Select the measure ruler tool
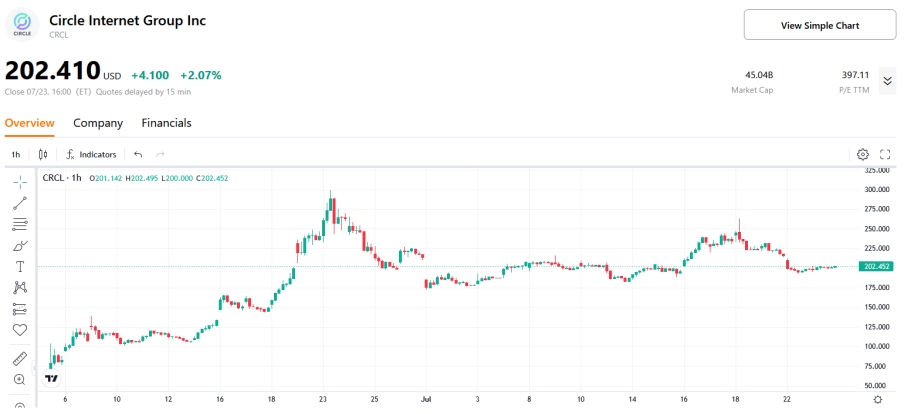Image resolution: width=904 pixels, height=414 pixels. click(x=20, y=358)
